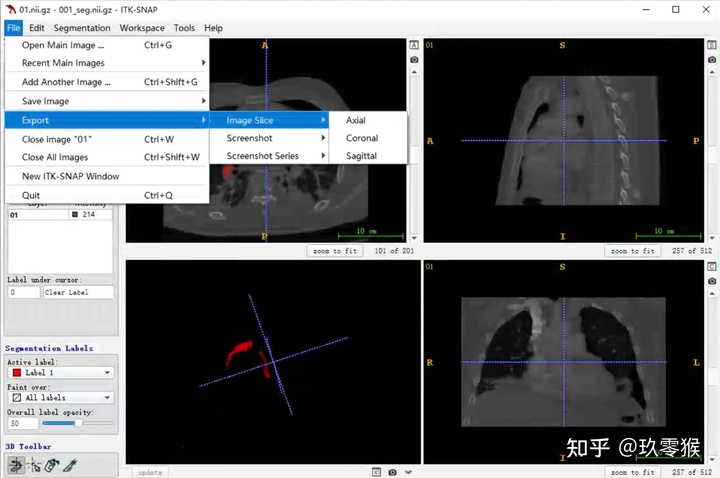The height and width of the screenshot is (478, 720).
Task: Expand the Recent Main Images submenu
Action: [x=107, y=63]
